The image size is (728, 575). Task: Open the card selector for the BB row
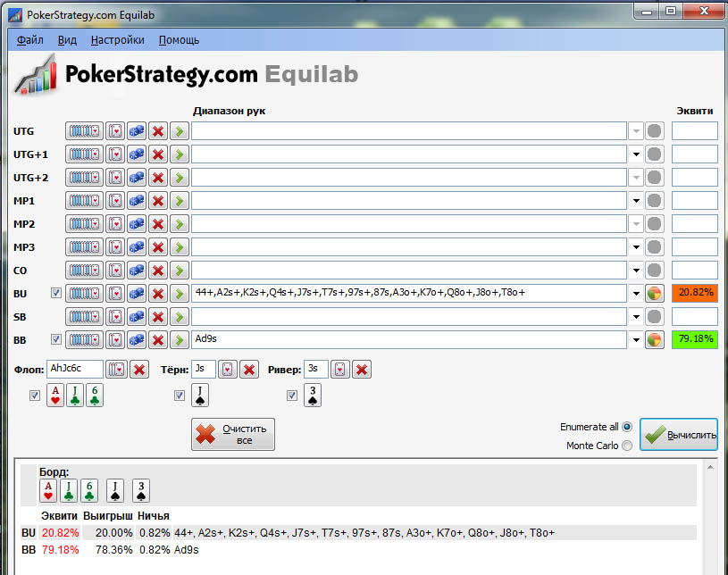tap(115, 340)
